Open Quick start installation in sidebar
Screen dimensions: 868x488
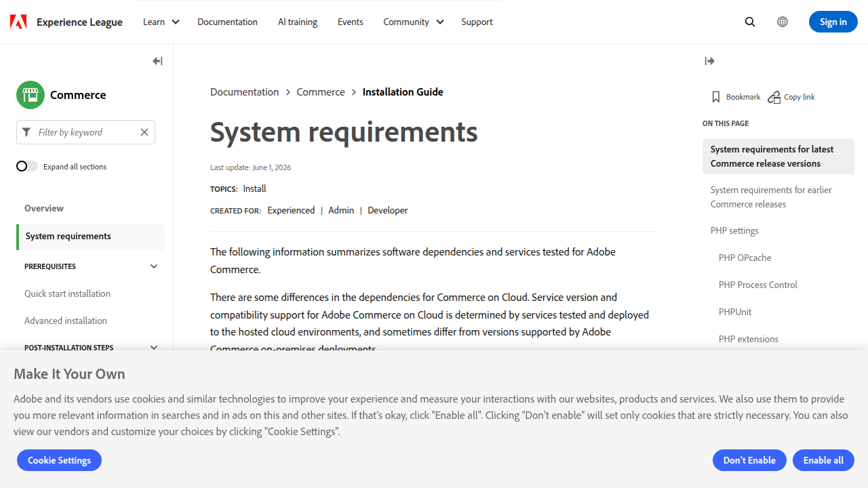pyautogui.click(x=67, y=293)
